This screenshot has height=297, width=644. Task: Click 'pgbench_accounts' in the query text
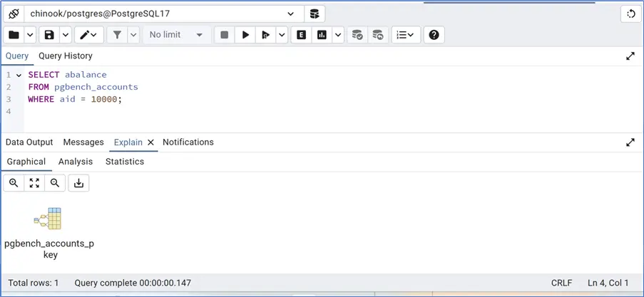[96, 87]
